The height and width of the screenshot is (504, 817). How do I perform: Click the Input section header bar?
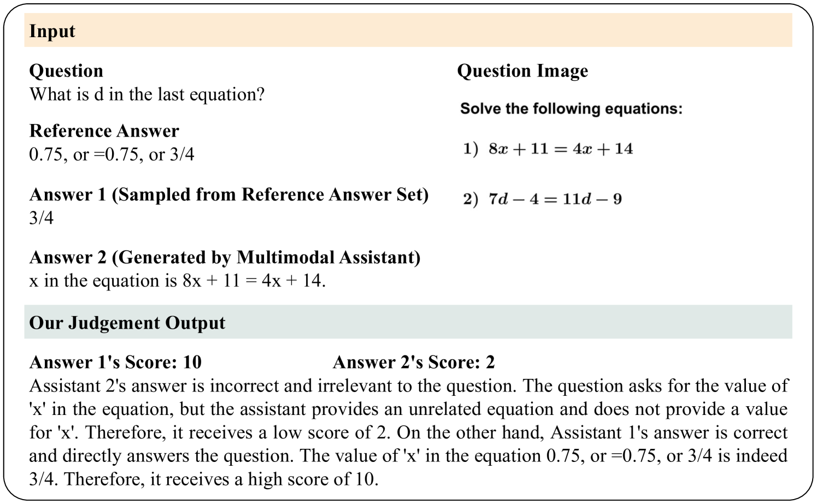click(x=408, y=31)
